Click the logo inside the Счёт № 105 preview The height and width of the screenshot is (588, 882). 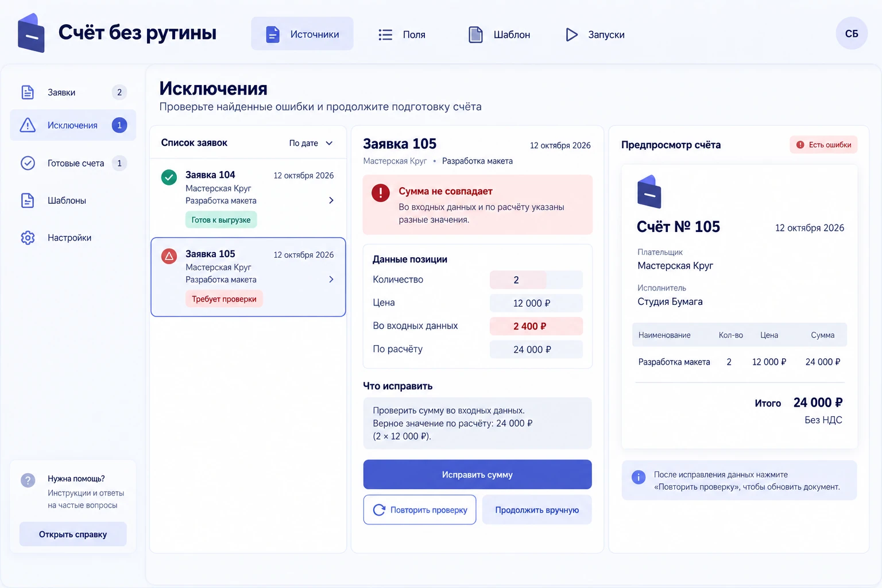coord(649,192)
